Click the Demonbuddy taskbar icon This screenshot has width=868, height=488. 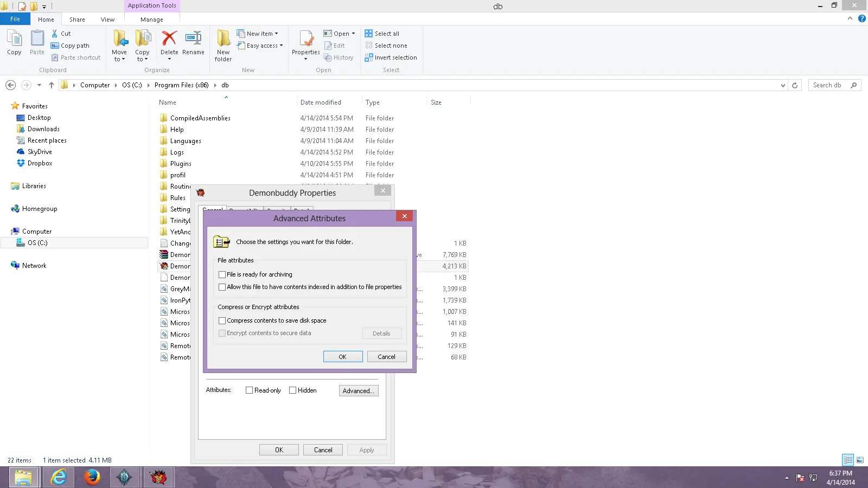tap(158, 477)
